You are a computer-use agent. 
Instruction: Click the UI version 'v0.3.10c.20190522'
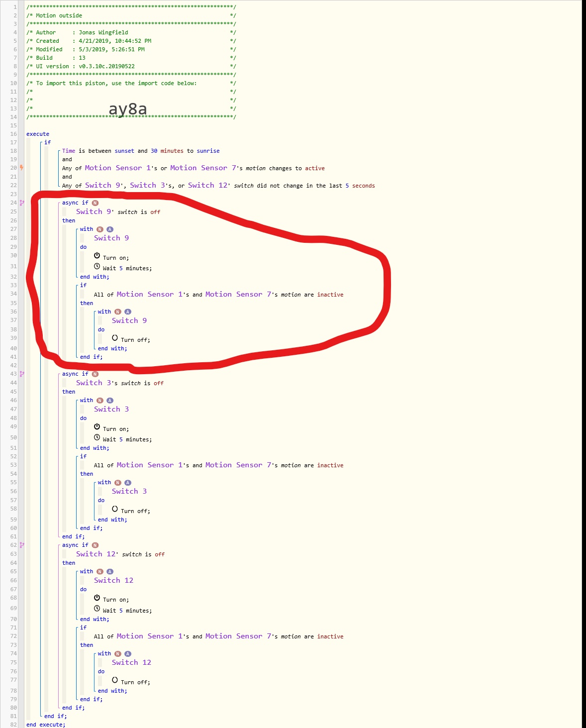point(106,66)
